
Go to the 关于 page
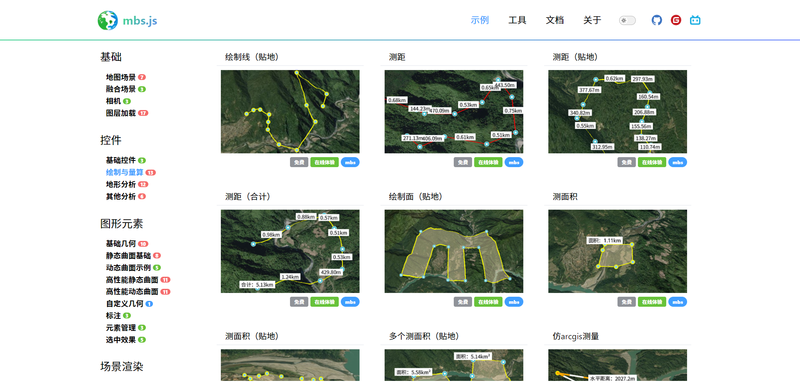pyautogui.click(x=592, y=20)
